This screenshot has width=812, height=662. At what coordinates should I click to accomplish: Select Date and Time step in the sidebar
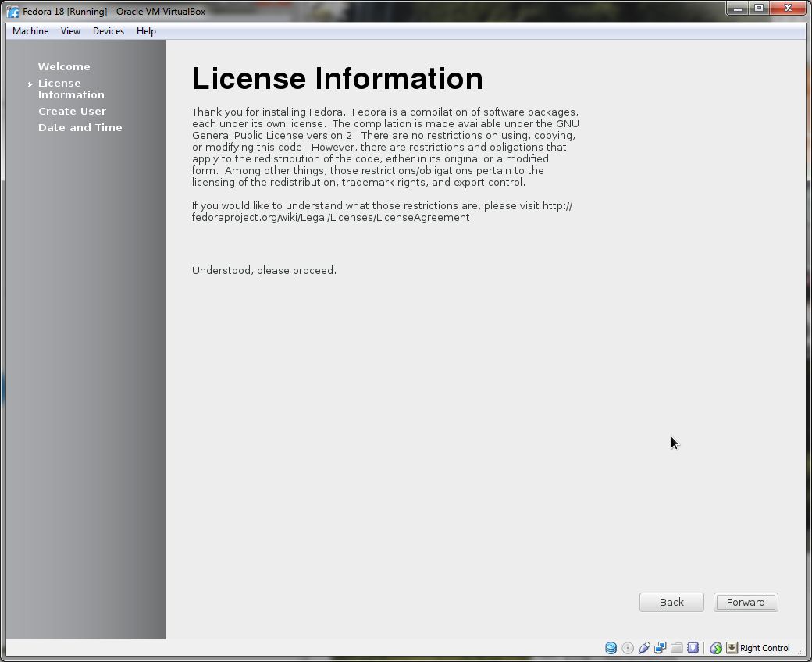(x=80, y=128)
